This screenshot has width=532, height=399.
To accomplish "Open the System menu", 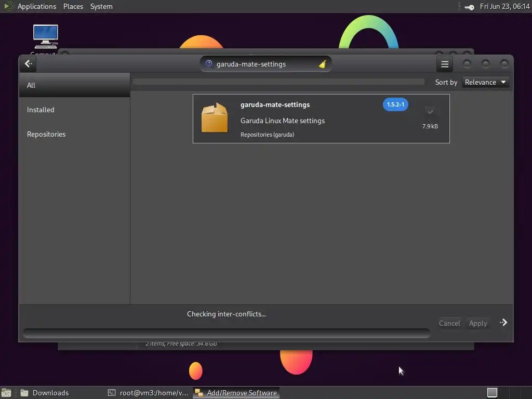I will tap(101, 6).
